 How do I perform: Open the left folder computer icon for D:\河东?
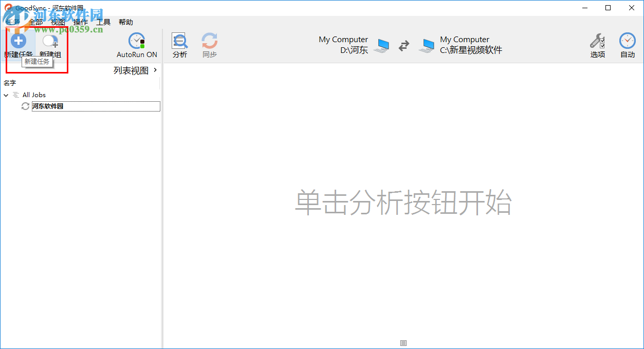click(x=381, y=46)
